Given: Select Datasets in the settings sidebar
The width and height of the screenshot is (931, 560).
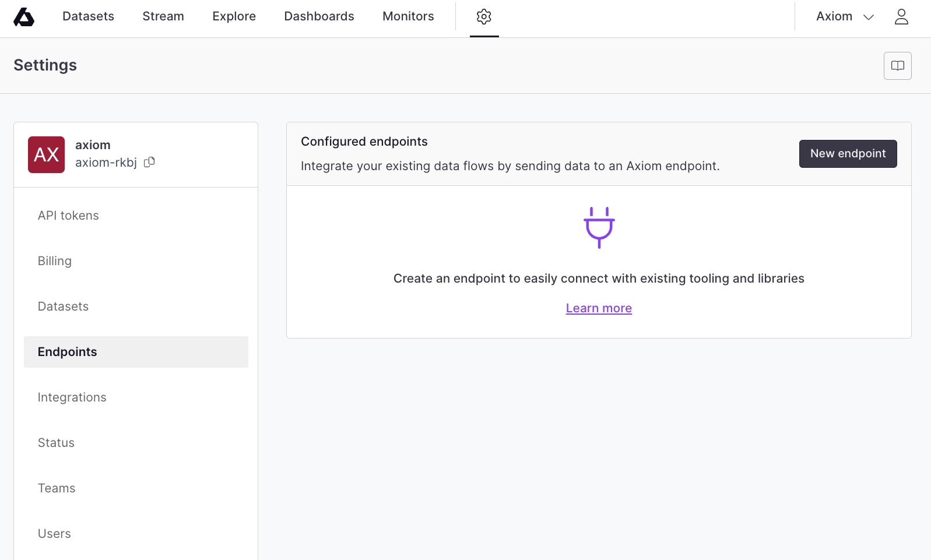Looking at the screenshot, I should (x=136, y=307).
